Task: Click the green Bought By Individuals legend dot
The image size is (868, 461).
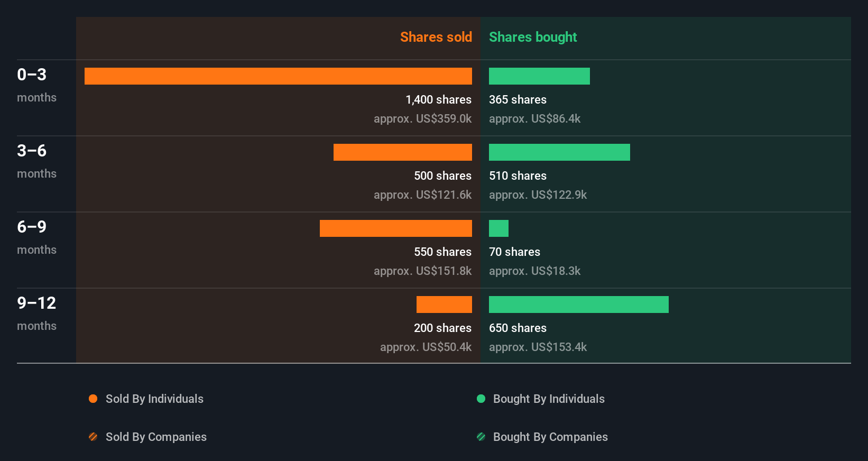Action: pos(481,399)
